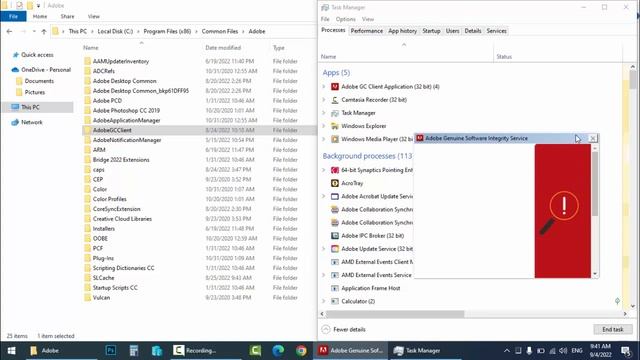The image size is (640, 360).
Task: Expand the Adobe Acrobat Update Service entry
Action: (324, 196)
